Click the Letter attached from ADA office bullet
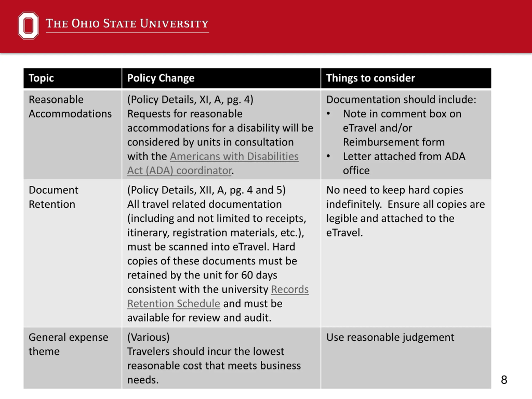The height and width of the screenshot is (399, 532). tap(396, 163)
